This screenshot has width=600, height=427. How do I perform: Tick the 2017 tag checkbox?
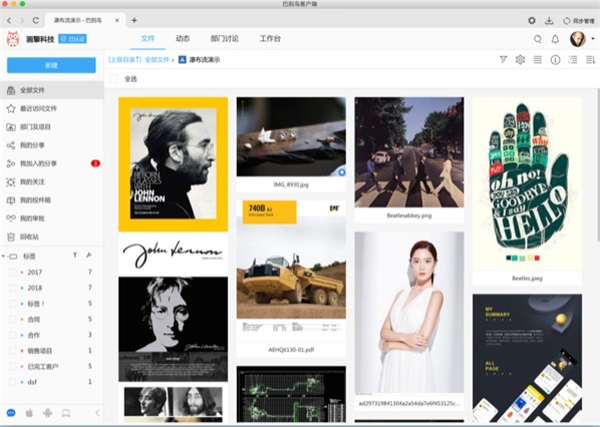click(12, 272)
